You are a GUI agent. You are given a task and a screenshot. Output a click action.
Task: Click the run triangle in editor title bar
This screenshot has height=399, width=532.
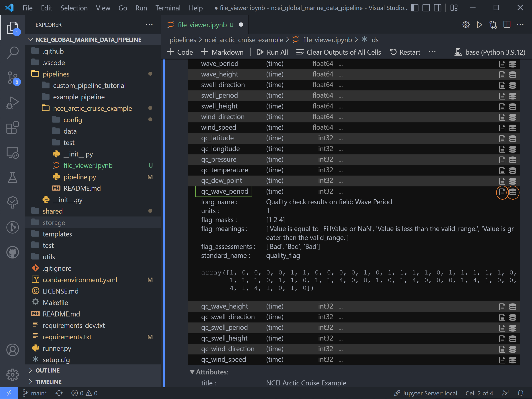(479, 24)
